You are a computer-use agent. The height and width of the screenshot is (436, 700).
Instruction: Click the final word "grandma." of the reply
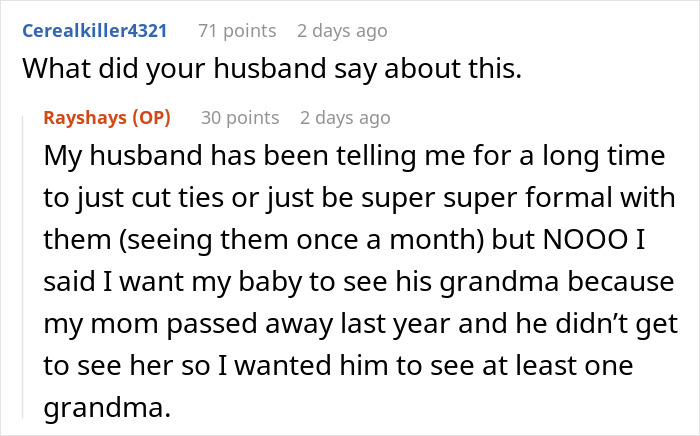(88, 408)
